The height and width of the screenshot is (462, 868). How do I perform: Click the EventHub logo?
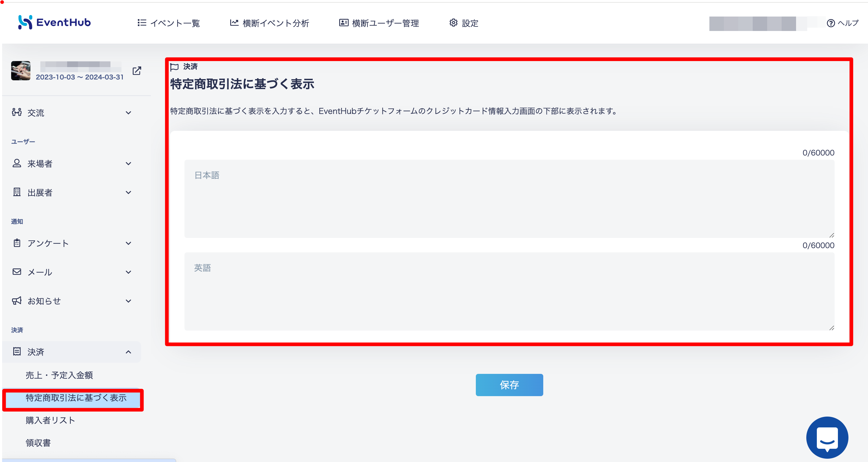coord(54,23)
